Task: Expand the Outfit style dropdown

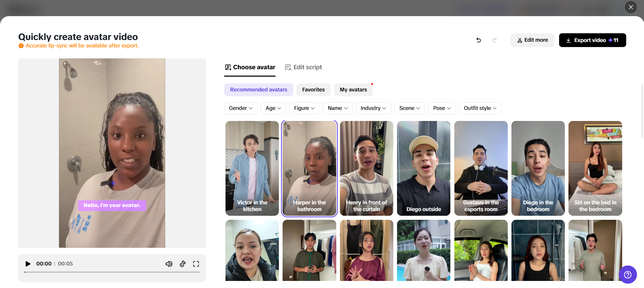Action: [x=480, y=108]
